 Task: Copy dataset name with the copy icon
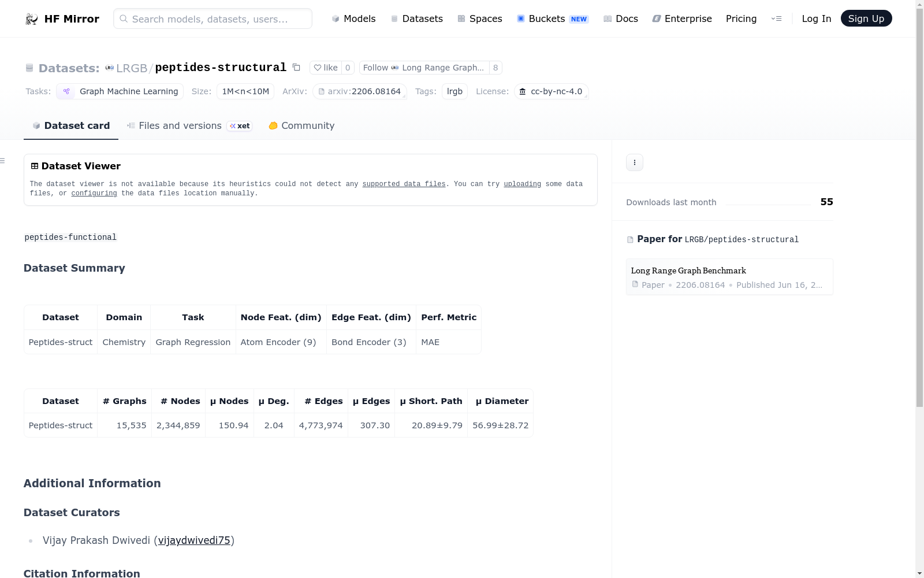[x=296, y=68]
